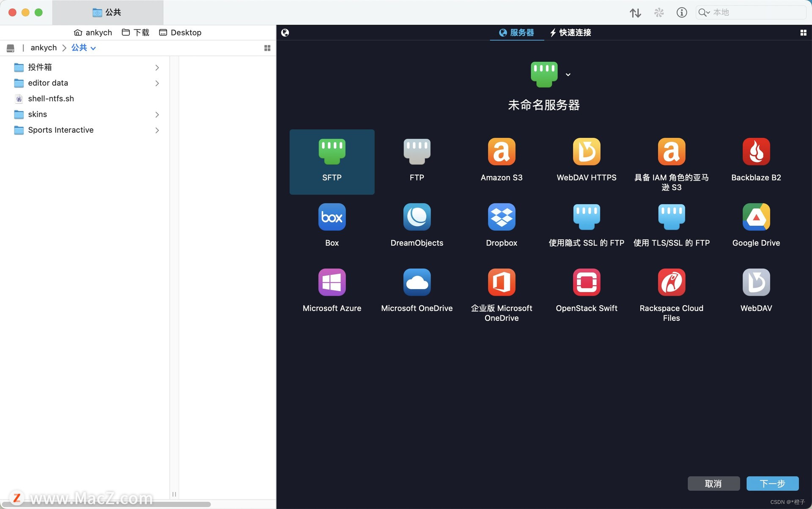Choose the Dropbox service icon

[x=502, y=217]
